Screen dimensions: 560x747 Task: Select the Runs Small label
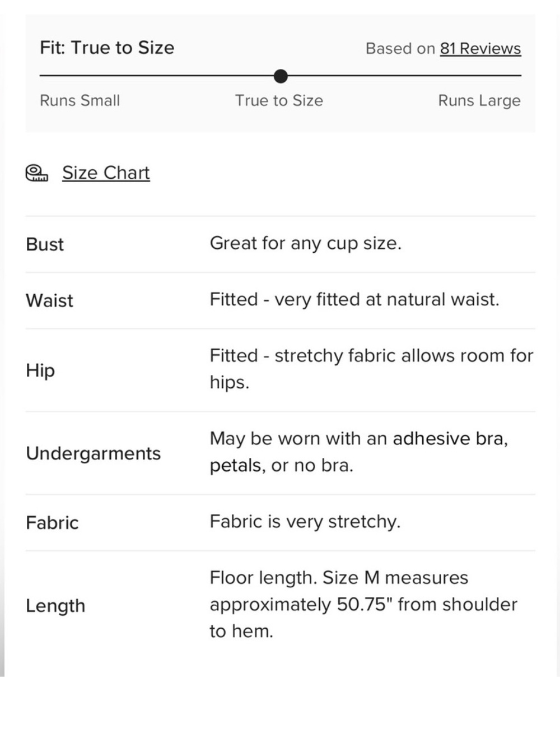(x=80, y=100)
